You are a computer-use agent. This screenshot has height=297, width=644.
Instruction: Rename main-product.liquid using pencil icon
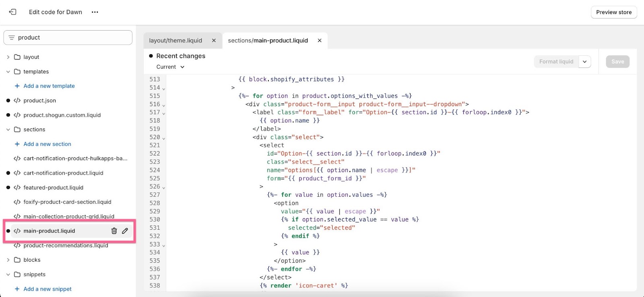coord(125,231)
